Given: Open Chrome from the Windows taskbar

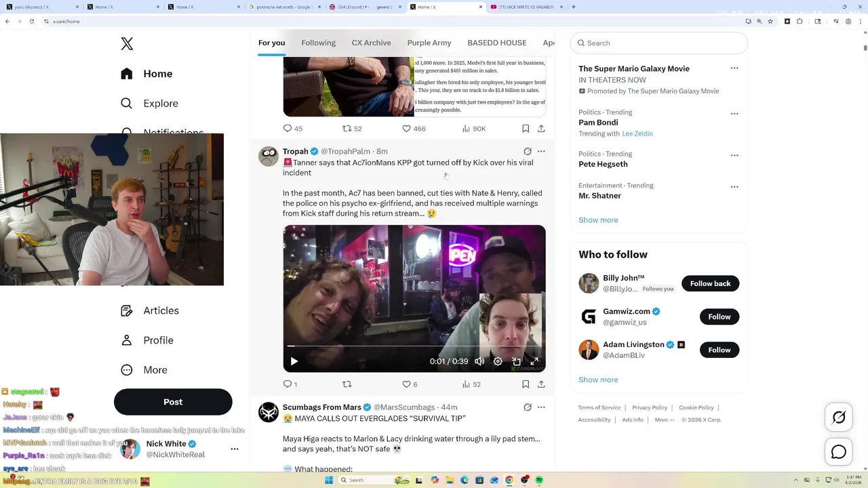Looking at the screenshot, I should tap(509, 480).
